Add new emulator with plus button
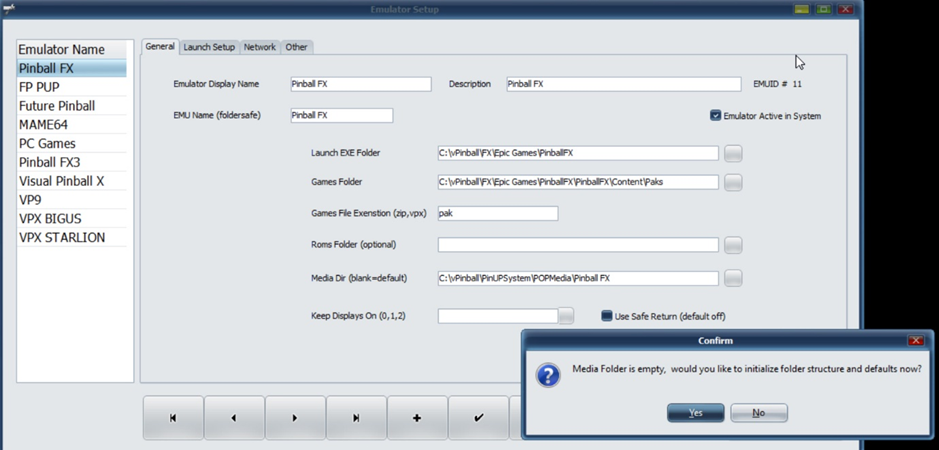Viewport: 939px width, 450px height. tap(417, 418)
